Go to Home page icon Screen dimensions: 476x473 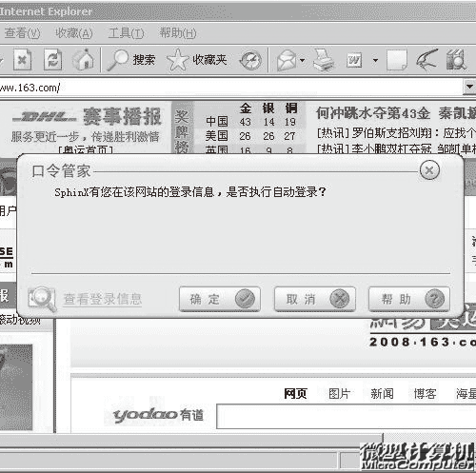coord(83,60)
